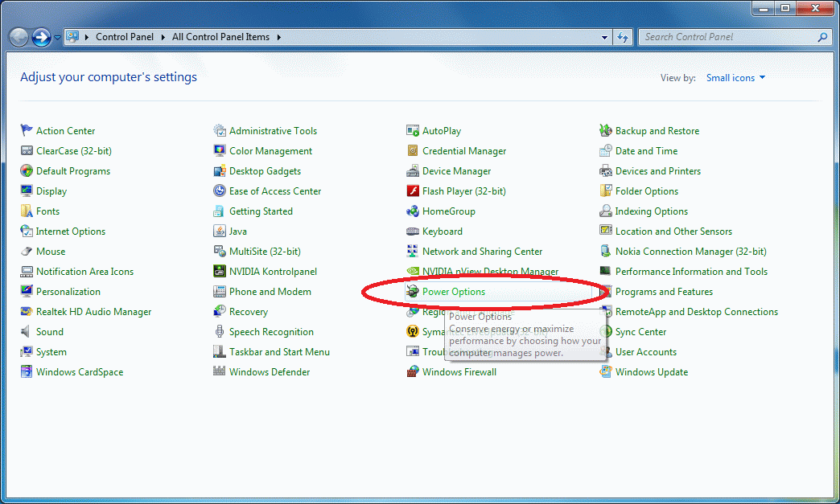Open the Sound speaker icon
This screenshot has width=840, height=504.
27,331
